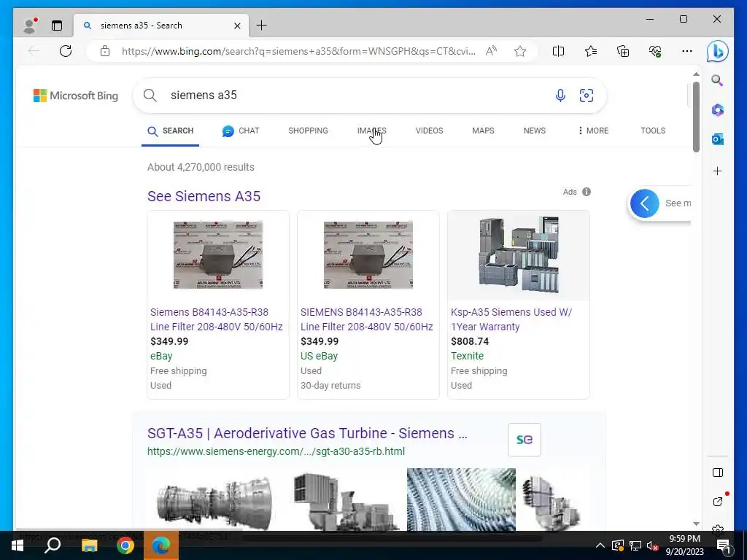Search using an image icon
Image resolution: width=747 pixels, height=560 pixels.
coord(587,96)
